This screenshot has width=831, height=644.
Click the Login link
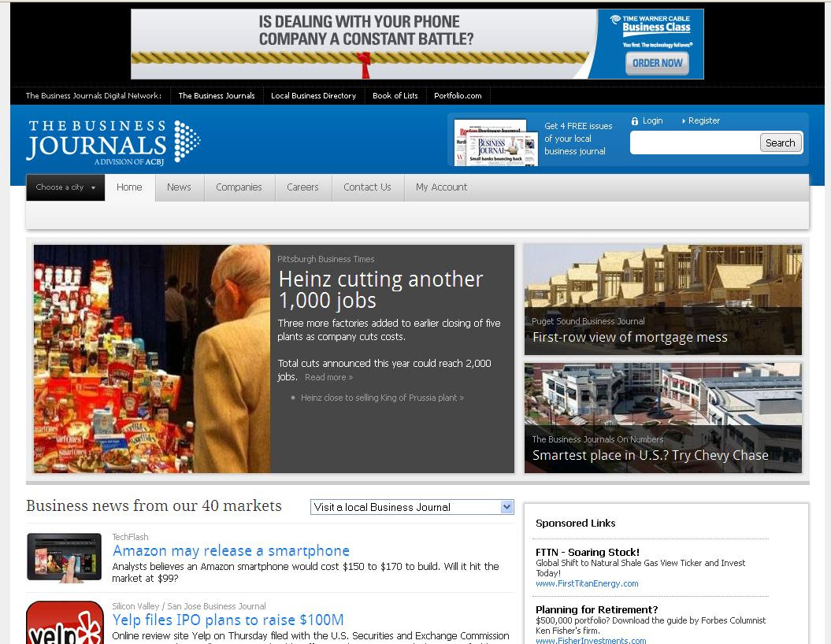click(x=652, y=120)
